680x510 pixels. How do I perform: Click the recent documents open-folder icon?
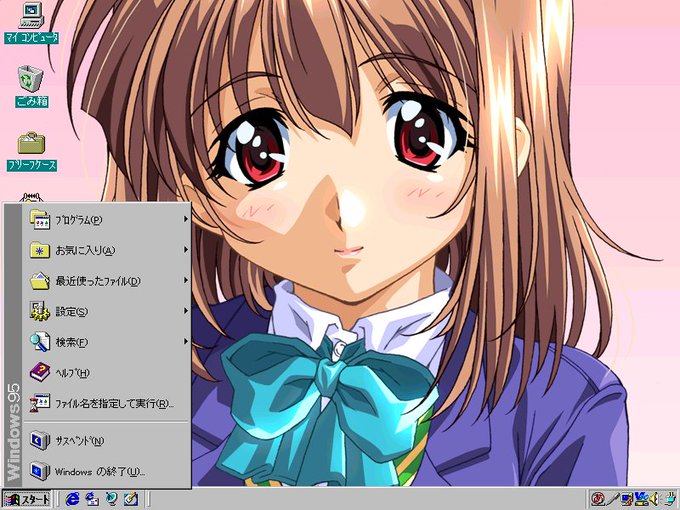pyautogui.click(x=40, y=281)
